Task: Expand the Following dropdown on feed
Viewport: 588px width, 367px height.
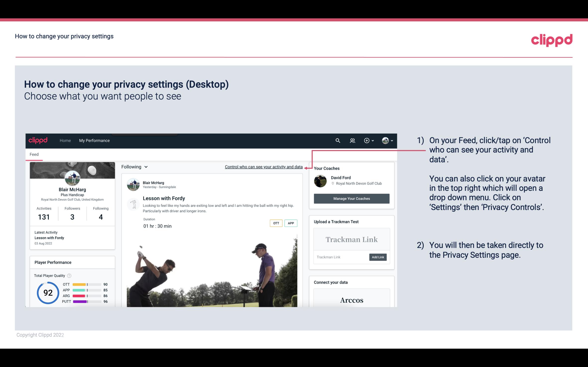Action: 134,167
